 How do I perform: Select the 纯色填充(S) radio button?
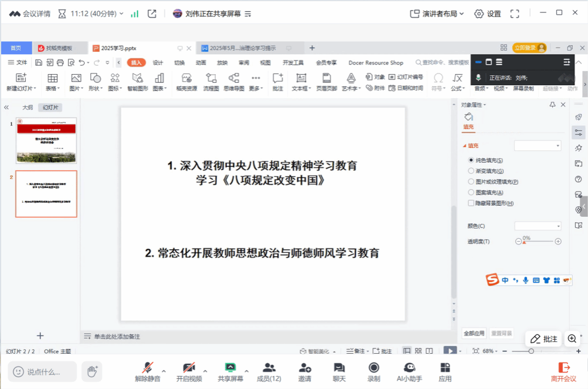[x=471, y=160]
